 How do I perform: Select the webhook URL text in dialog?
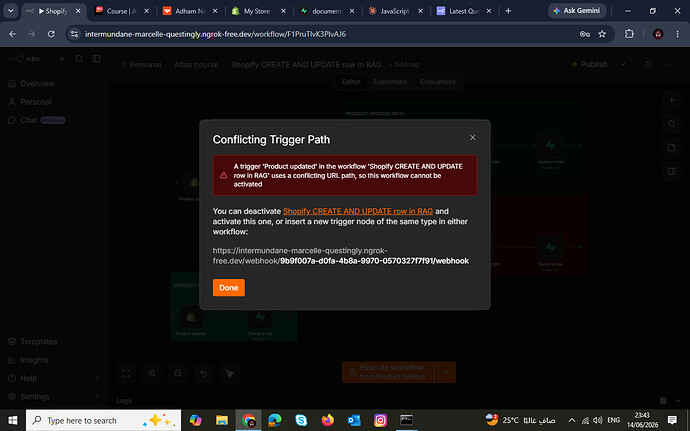[341, 256]
